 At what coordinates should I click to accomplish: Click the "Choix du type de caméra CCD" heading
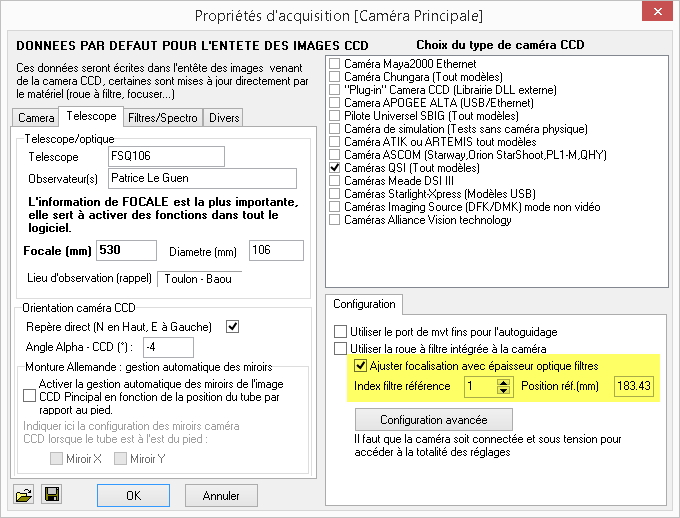(500, 45)
